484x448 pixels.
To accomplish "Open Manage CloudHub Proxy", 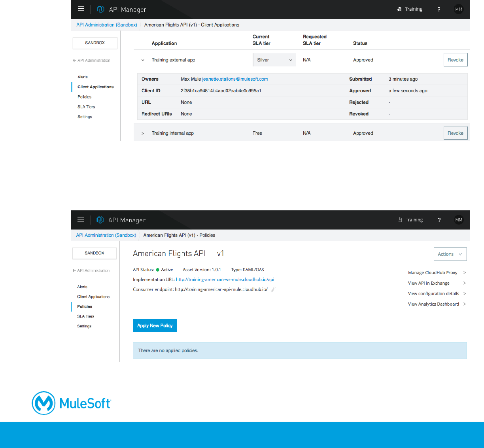I will (437, 272).
